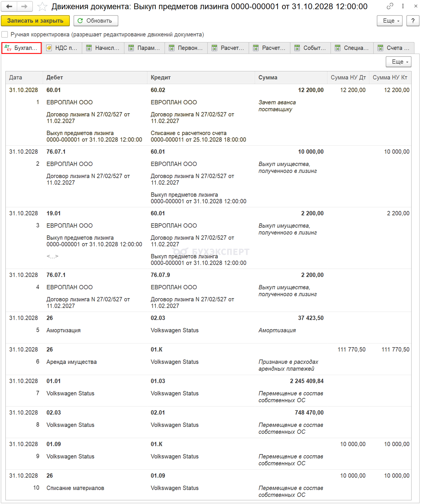Open the Событ… tab

(311, 48)
